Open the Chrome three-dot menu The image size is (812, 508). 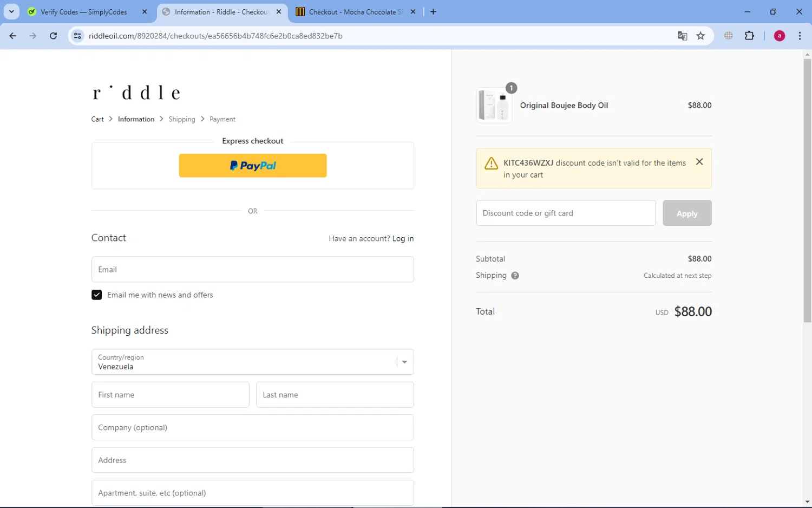point(800,36)
